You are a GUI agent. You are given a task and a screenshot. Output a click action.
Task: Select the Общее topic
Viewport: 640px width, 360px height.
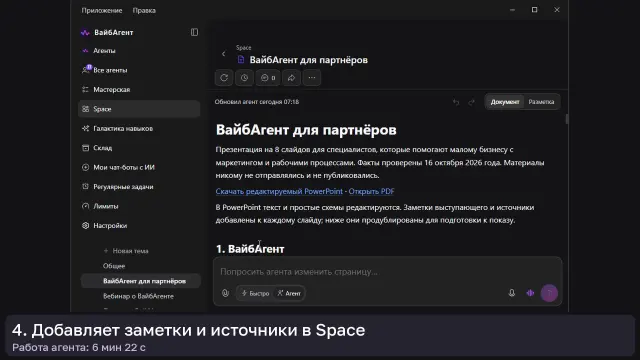point(114,266)
